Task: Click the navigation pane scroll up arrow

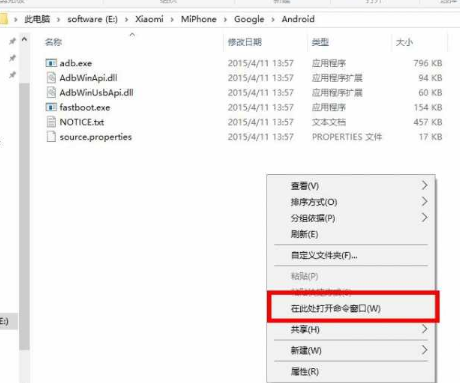Action: (x=24, y=40)
